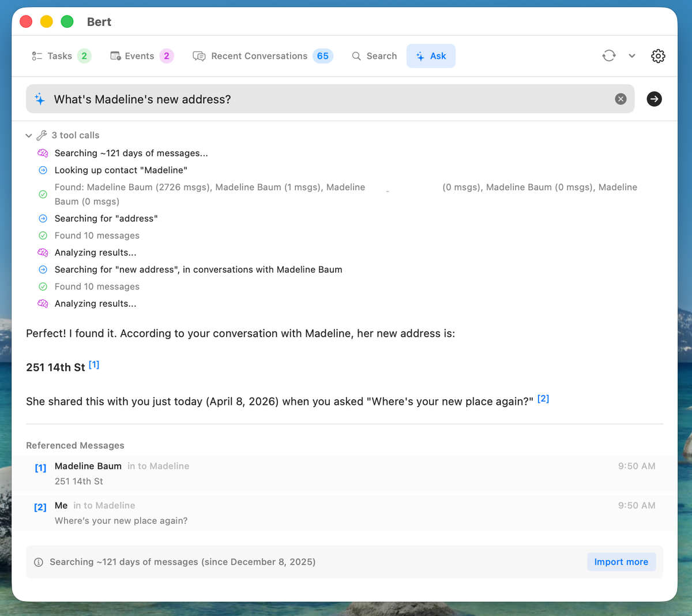692x616 pixels.
Task: Click citation [1] next to 251 14th St
Action: tap(94, 365)
